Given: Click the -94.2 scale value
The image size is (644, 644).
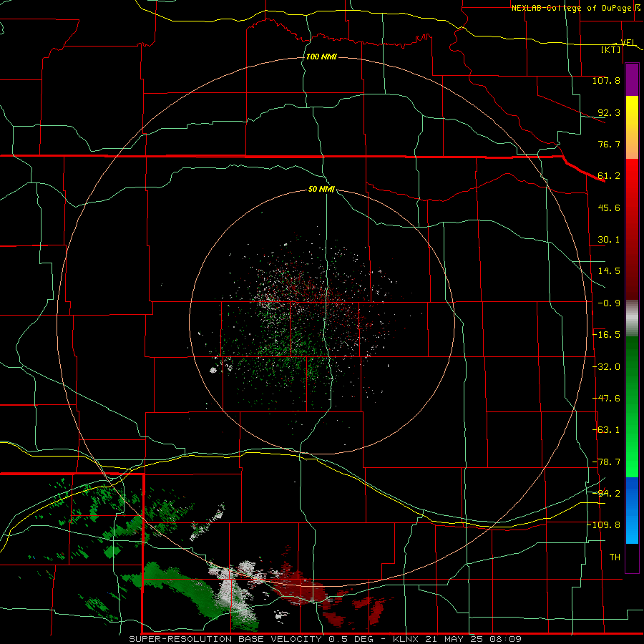Looking at the screenshot, I should [607, 493].
